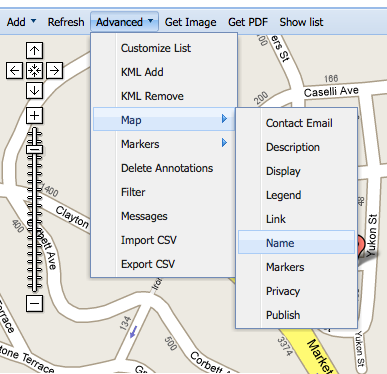Select Markers in the Map submenu
This screenshot has width=387, height=374.
click(x=297, y=267)
